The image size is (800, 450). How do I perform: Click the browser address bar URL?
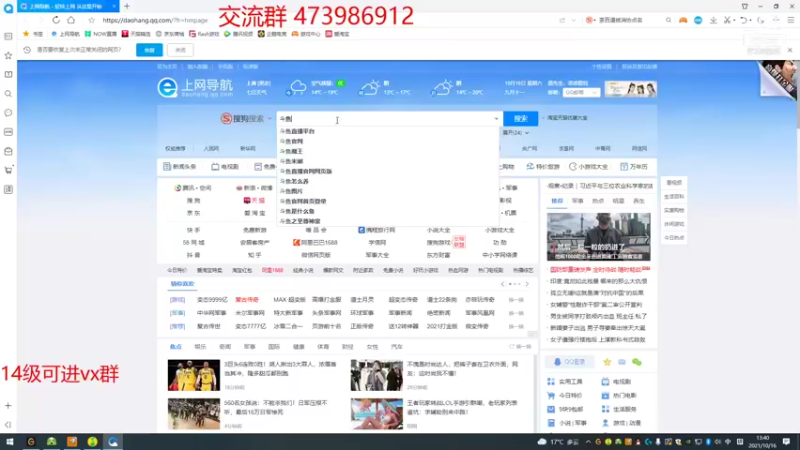(x=155, y=20)
